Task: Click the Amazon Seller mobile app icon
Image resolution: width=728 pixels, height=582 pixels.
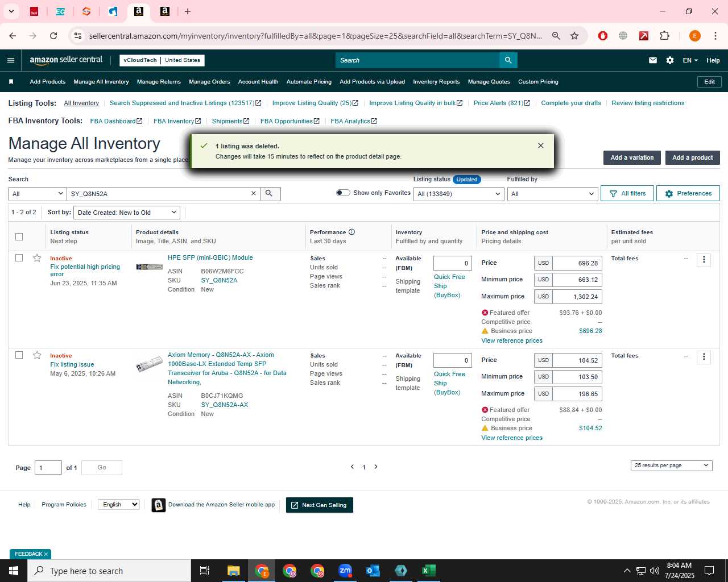Action: [x=159, y=505]
